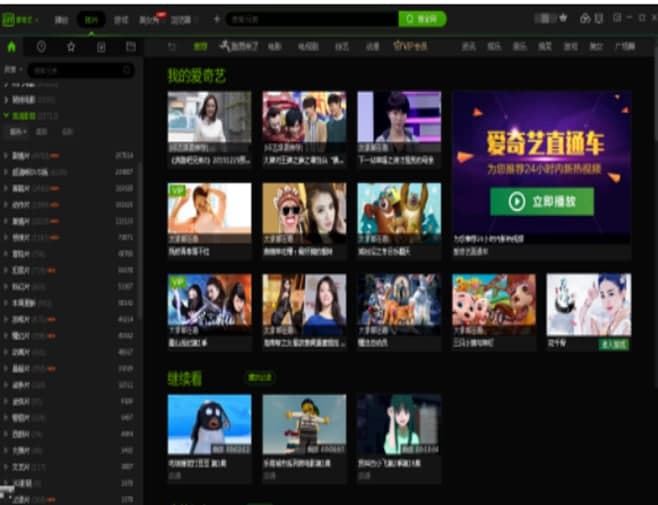Image resolution: width=658 pixels, height=505 pixels.
Task: Click the green button under the 花千骨 thumbnail
Action: [x=614, y=345]
